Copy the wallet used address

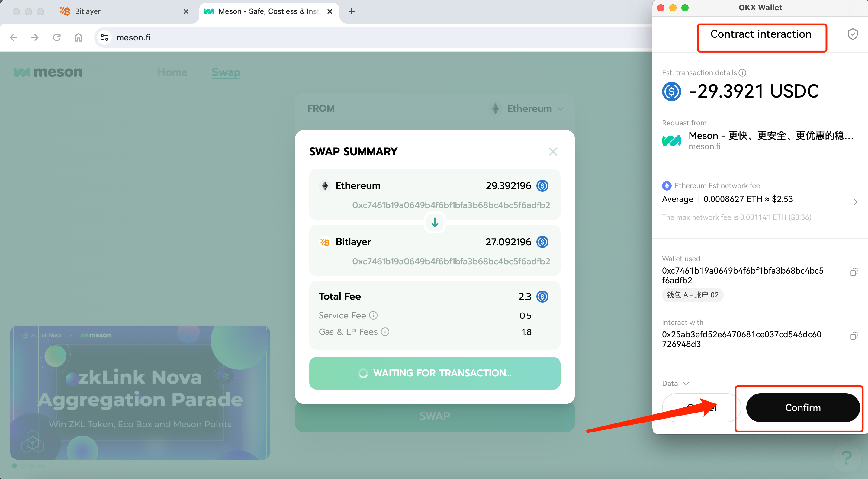(854, 272)
